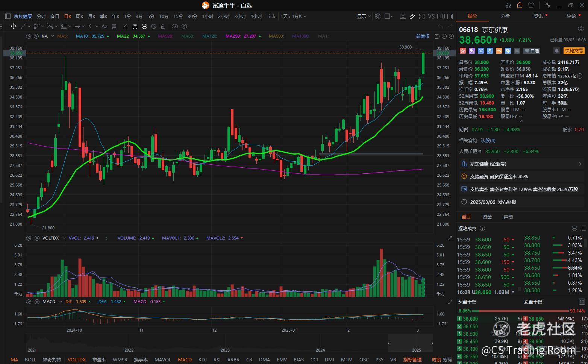Hide all drawings with eye-slash icon
588x364 pixels.
(154, 26)
